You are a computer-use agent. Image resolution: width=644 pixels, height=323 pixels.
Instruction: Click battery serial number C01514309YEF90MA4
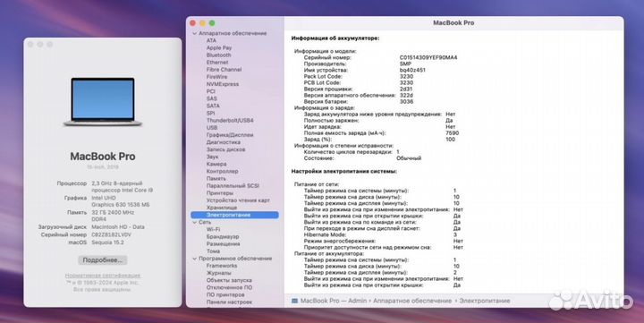click(x=428, y=57)
